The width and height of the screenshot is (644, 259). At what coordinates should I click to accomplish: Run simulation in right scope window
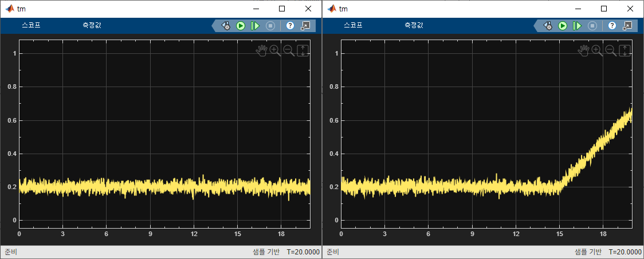pos(563,26)
